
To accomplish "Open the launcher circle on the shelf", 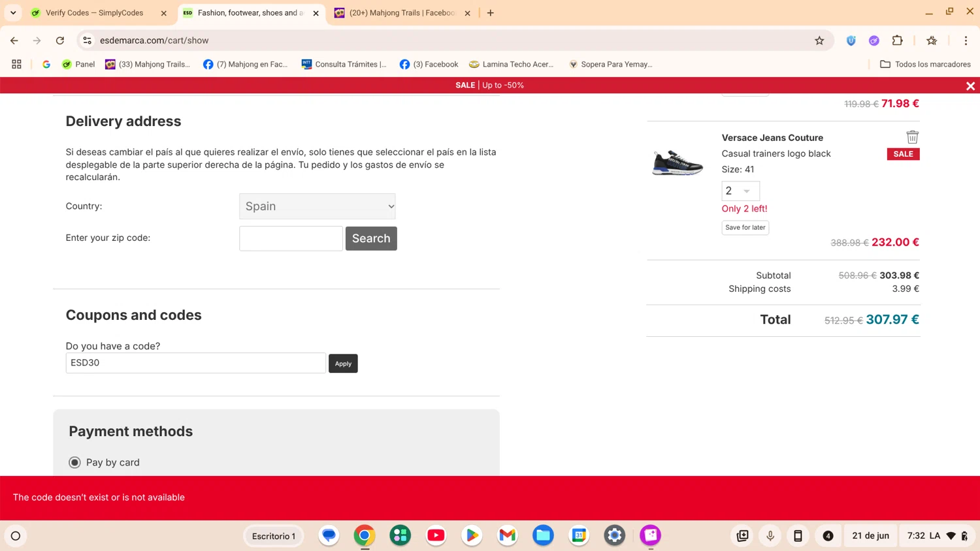I will click(16, 536).
